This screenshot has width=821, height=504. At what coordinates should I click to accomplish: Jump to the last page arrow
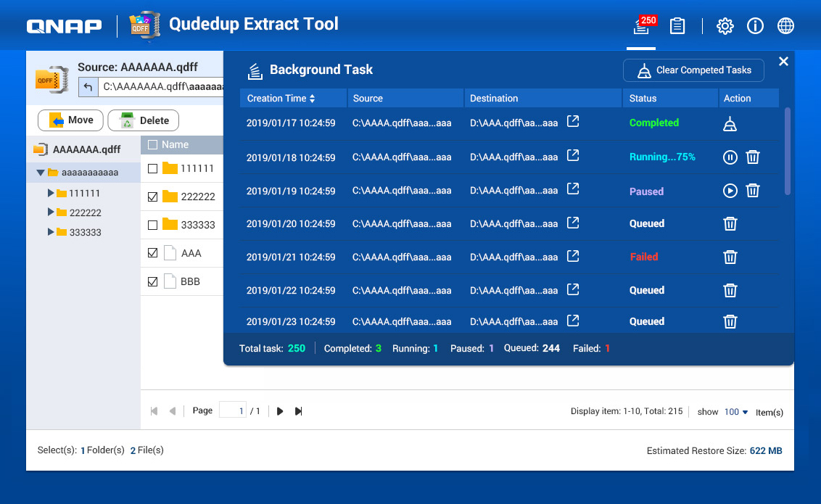[x=299, y=411]
